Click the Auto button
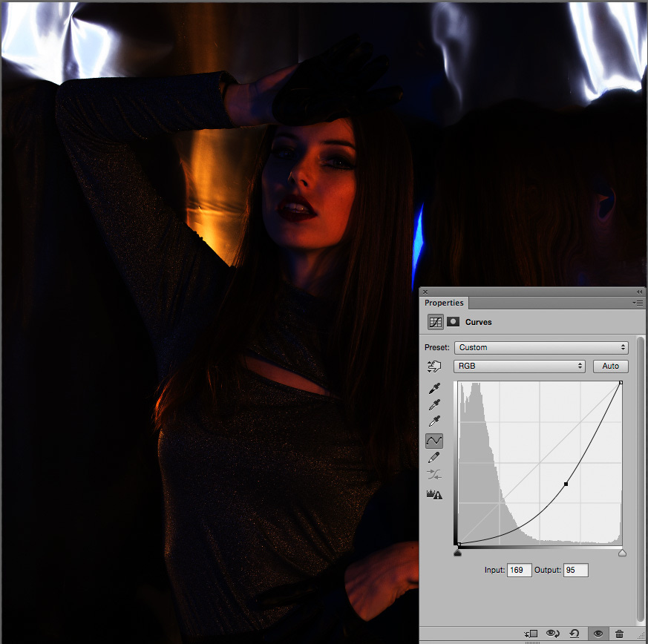Screen dimensions: 648x644 [610, 366]
